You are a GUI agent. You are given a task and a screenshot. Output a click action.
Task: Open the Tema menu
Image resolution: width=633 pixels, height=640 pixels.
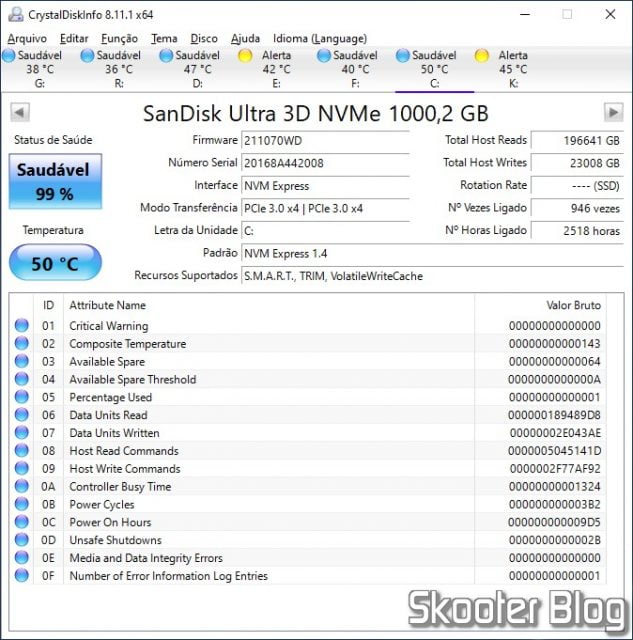164,38
